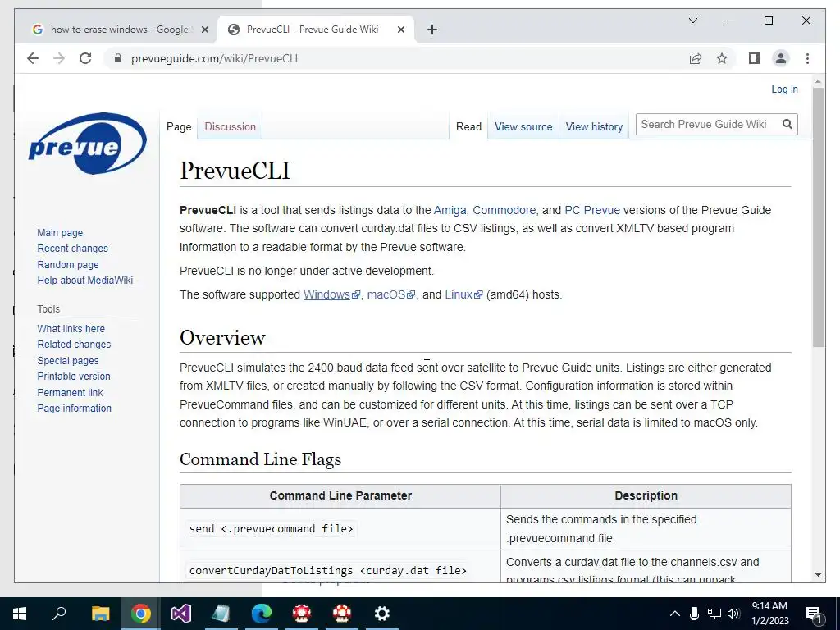
Task: Reload the PrevueCLI page
Action: coord(85,58)
